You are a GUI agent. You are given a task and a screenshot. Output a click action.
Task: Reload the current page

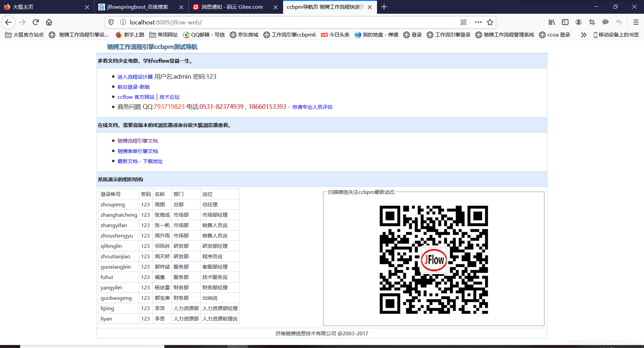(36, 22)
